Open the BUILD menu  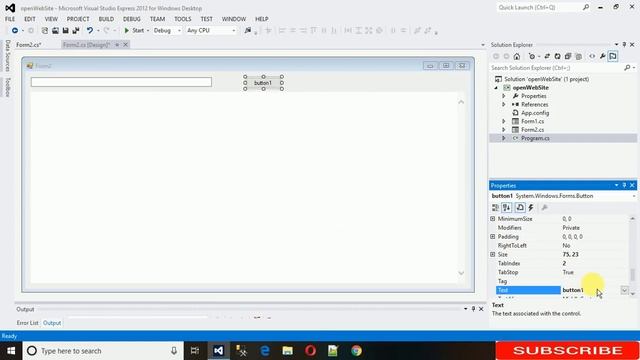pos(106,19)
